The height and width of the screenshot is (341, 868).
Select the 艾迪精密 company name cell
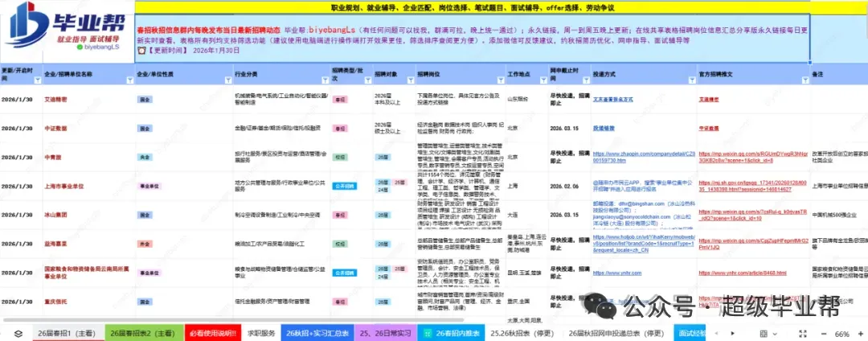[x=88, y=100]
